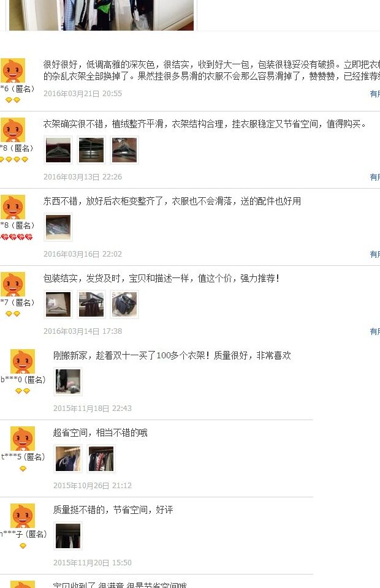Click 有用 link on 2016年03月21日 review

click(x=374, y=94)
